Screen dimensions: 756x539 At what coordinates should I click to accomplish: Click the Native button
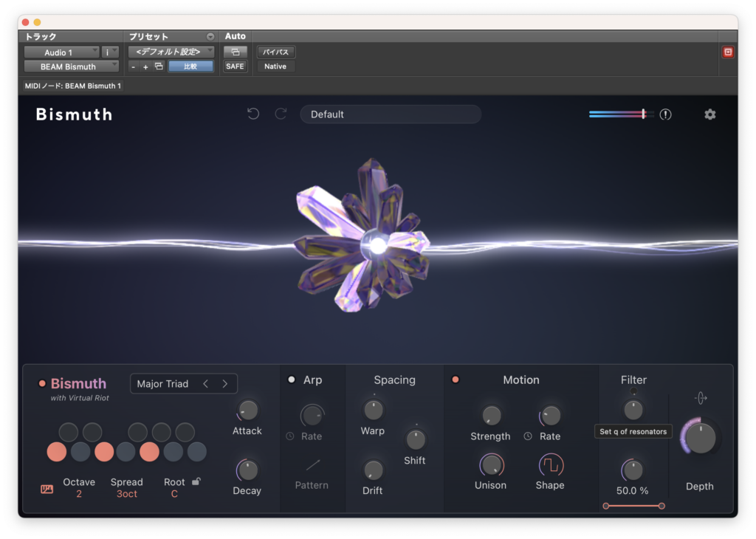tap(275, 66)
